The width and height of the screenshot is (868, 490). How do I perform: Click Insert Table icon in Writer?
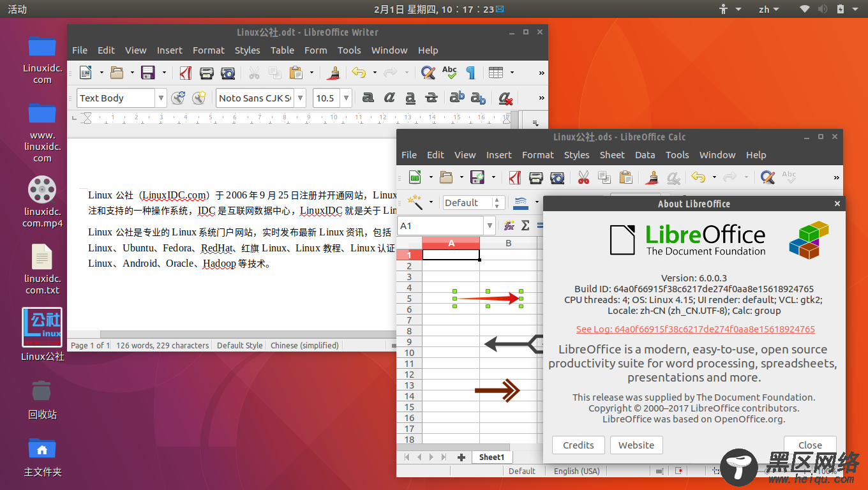(x=496, y=73)
